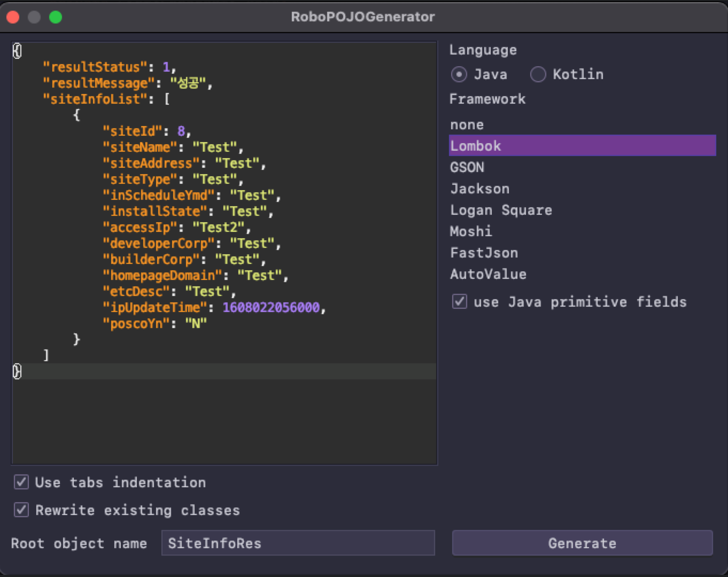Select the Java language radio button
Image resolution: width=728 pixels, height=577 pixels.
459,74
